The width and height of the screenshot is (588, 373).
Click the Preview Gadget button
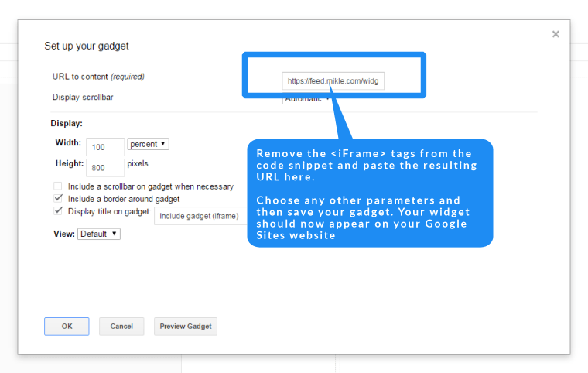click(186, 326)
